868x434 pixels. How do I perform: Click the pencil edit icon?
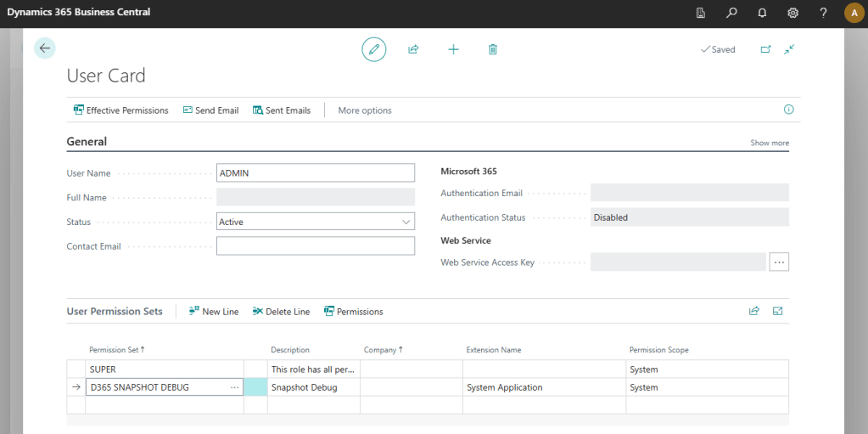pos(373,49)
